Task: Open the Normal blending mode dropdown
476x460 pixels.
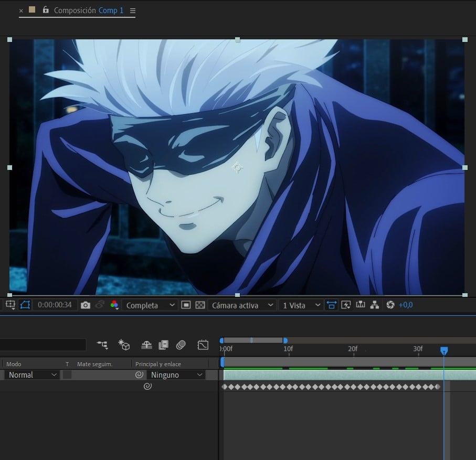Action: point(32,375)
